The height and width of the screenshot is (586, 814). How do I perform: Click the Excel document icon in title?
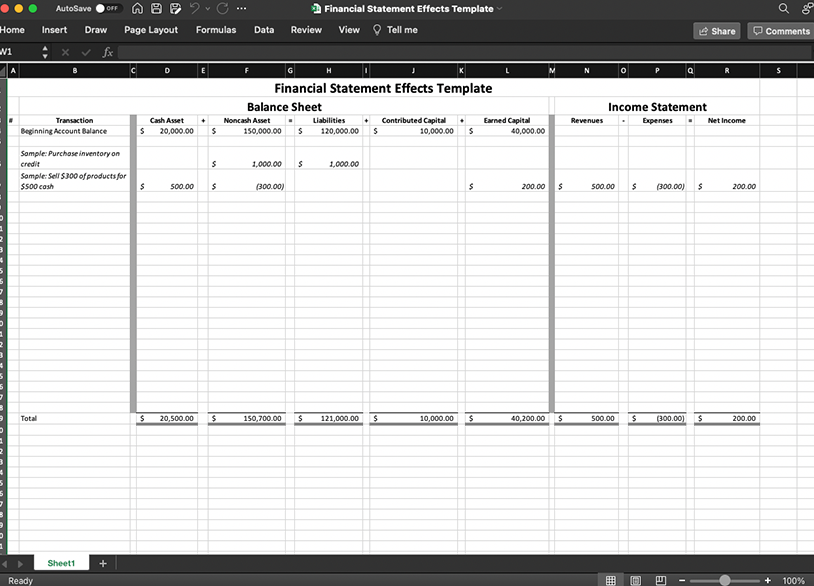316,8
